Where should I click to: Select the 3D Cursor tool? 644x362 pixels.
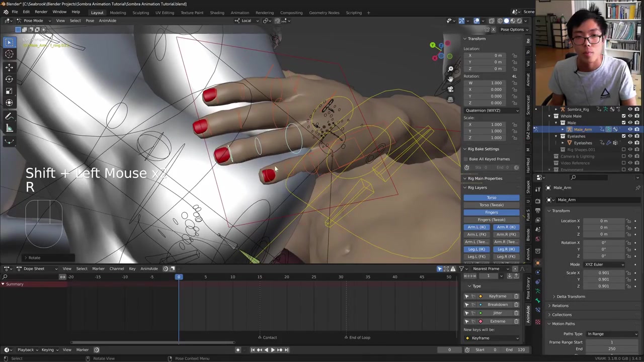pos(9,54)
